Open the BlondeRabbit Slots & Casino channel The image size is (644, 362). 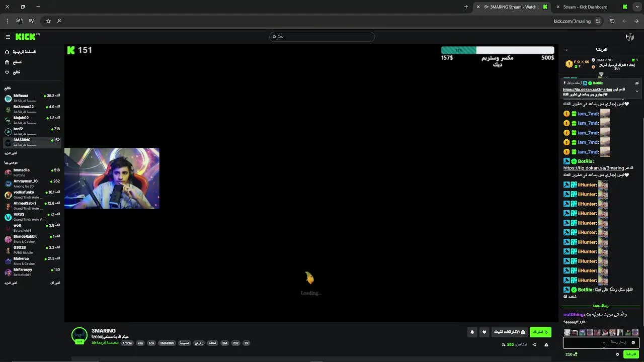pos(32,239)
